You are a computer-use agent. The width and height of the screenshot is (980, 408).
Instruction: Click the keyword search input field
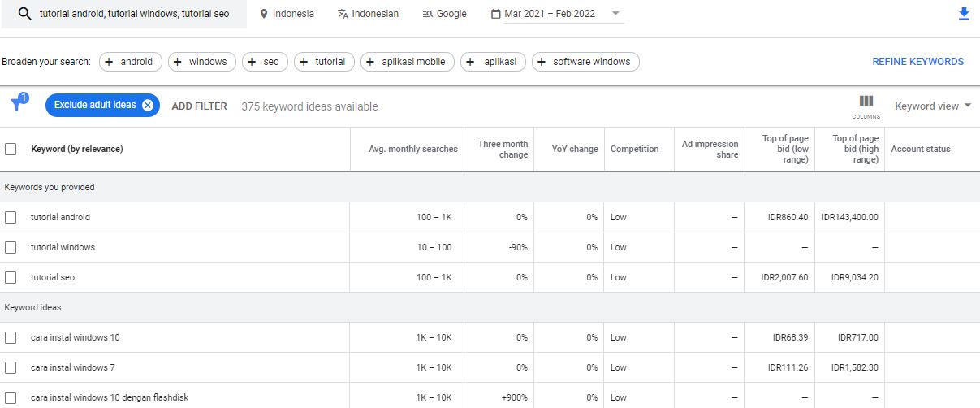coord(134,14)
